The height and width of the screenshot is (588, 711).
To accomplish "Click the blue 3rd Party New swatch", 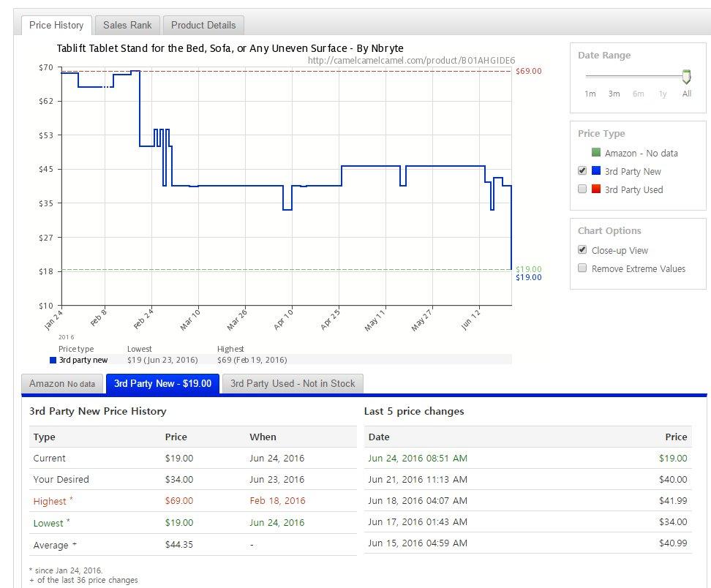I will pyautogui.click(x=596, y=171).
